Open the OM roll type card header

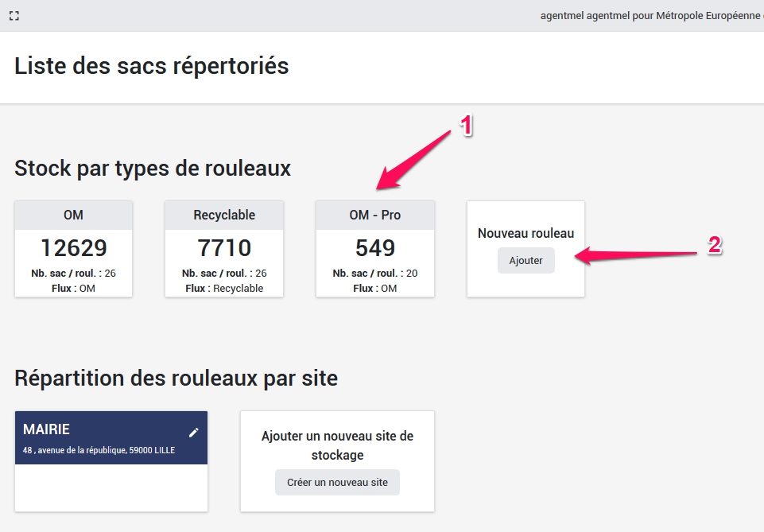coord(73,216)
